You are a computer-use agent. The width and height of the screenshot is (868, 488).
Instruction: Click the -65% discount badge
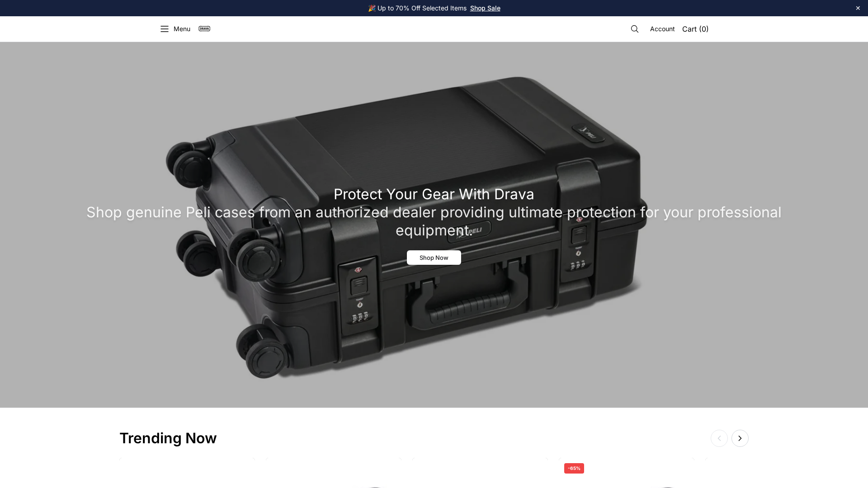pos(574,469)
